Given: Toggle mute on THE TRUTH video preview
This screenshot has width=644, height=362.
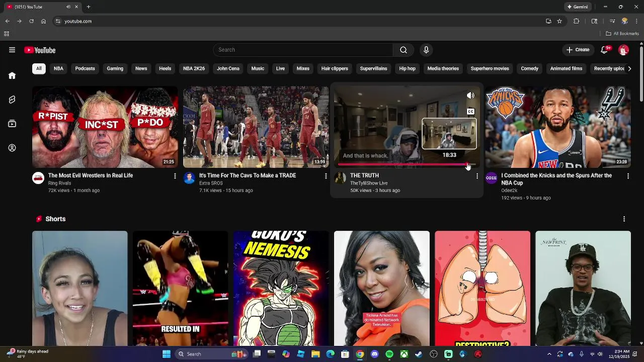Looking at the screenshot, I should click(x=470, y=96).
